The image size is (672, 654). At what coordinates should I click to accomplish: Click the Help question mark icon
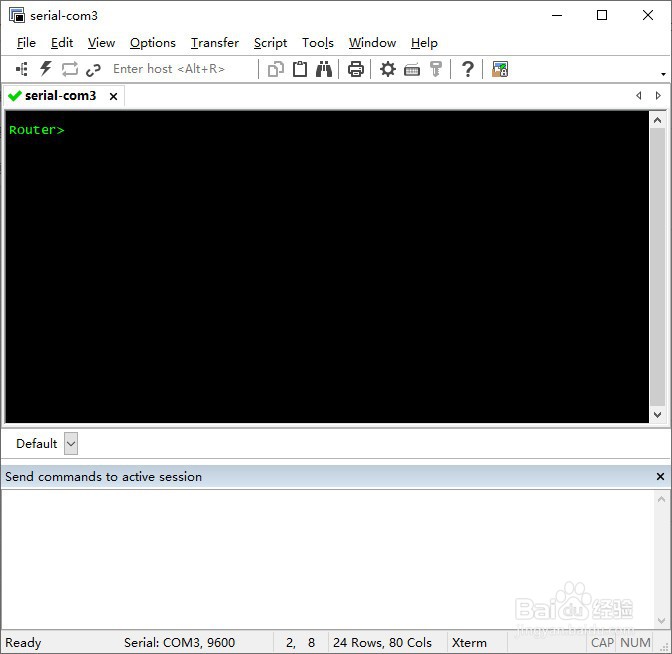point(468,69)
